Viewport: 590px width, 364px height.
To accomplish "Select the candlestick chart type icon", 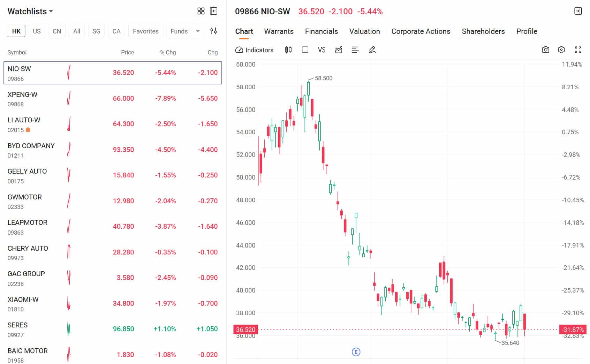I will pos(288,50).
